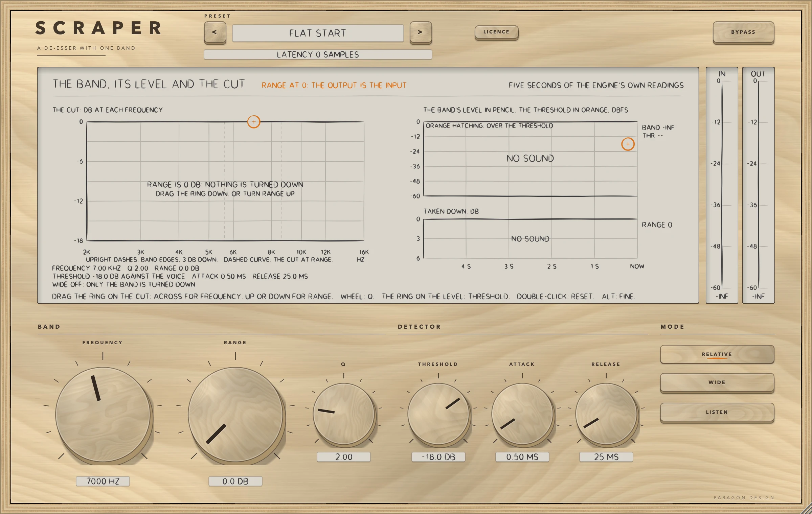Go to the previous preset with the left arrow

point(215,32)
